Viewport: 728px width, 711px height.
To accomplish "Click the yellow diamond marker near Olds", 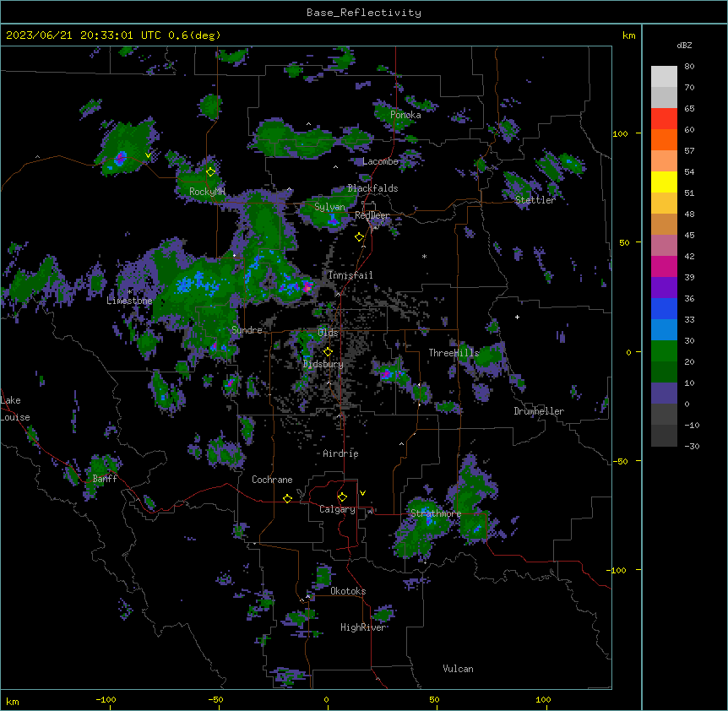I will coord(328,352).
